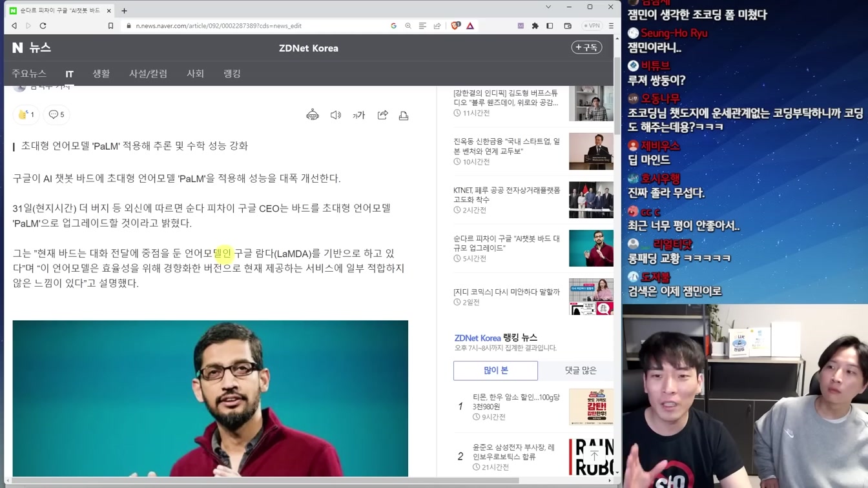Click the Sundar Pichai article photo
Viewport: 868px width, 488px height.
(211, 398)
